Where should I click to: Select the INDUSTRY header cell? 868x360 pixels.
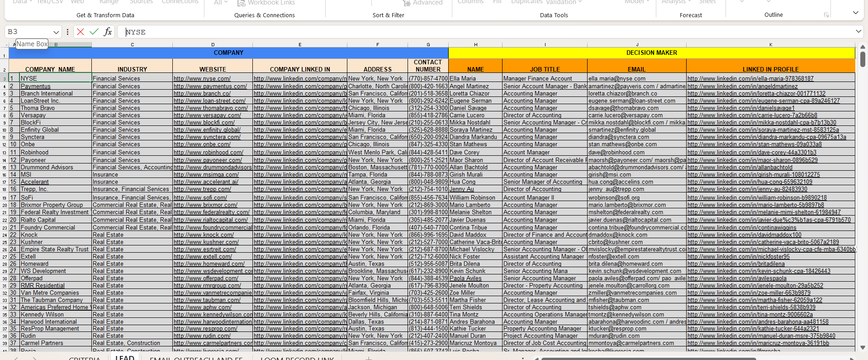[x=132, y=66]
